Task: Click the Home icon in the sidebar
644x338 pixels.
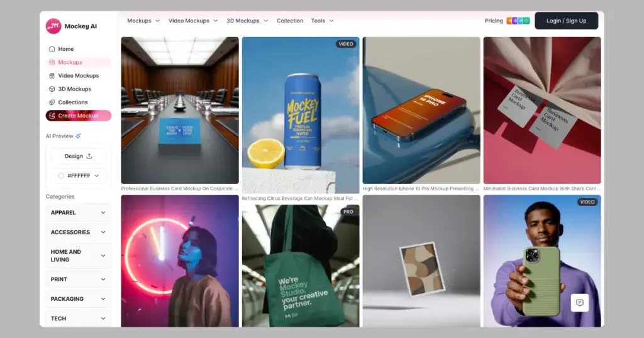Action: pos(52,49)
